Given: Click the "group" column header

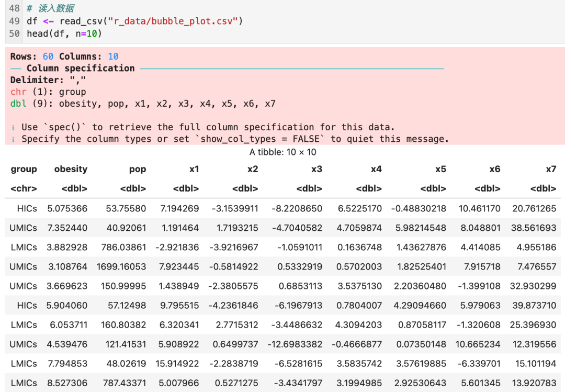Looking at the screenshot, I should pos(24,169).
